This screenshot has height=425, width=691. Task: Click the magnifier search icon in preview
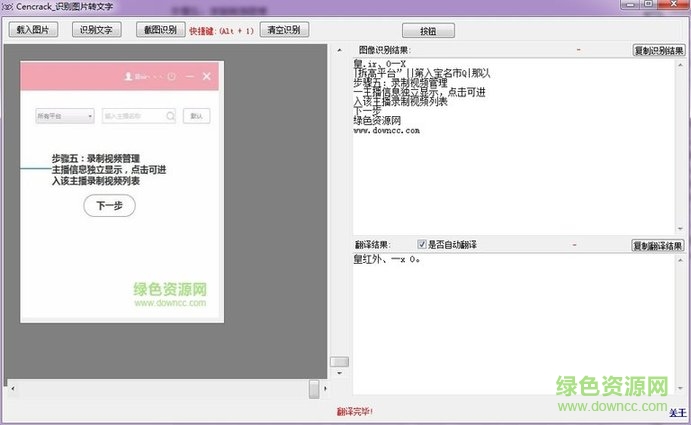coord(171,116)
